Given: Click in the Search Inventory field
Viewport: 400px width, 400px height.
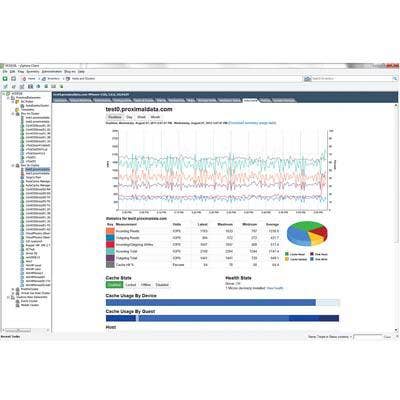Looking at the screenshot, I should tap(352, 79).
